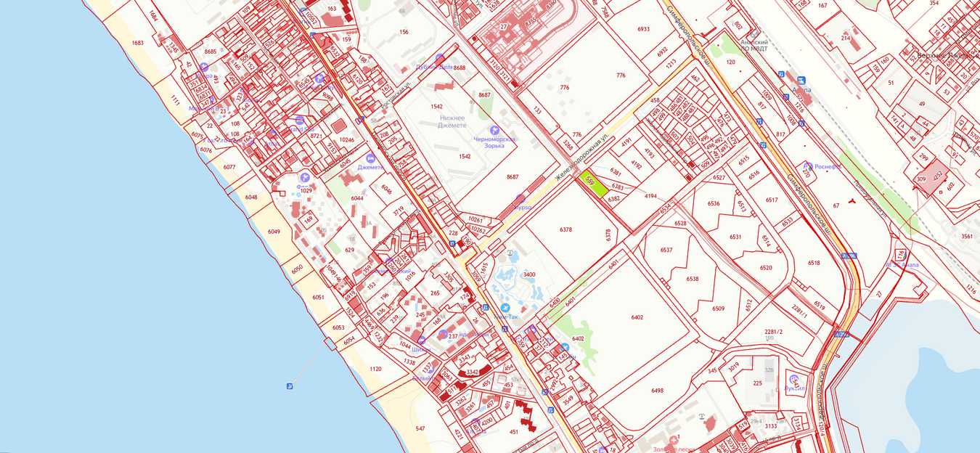Click the Черноморская Зорька place icon

[x=494, y=129]
